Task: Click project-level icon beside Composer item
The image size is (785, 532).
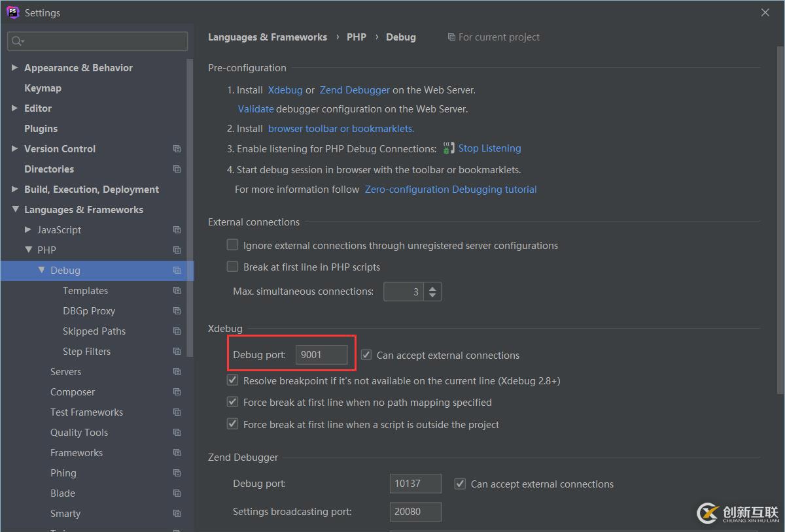Action: pos(177,392)
